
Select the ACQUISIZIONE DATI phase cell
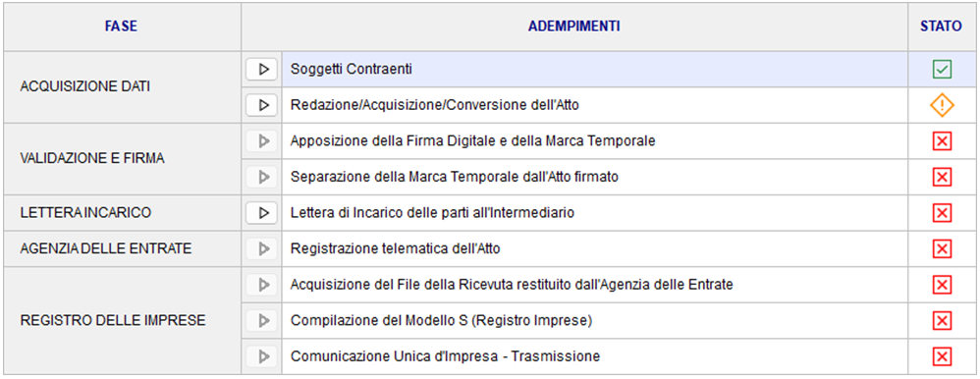tap(122, 87)
